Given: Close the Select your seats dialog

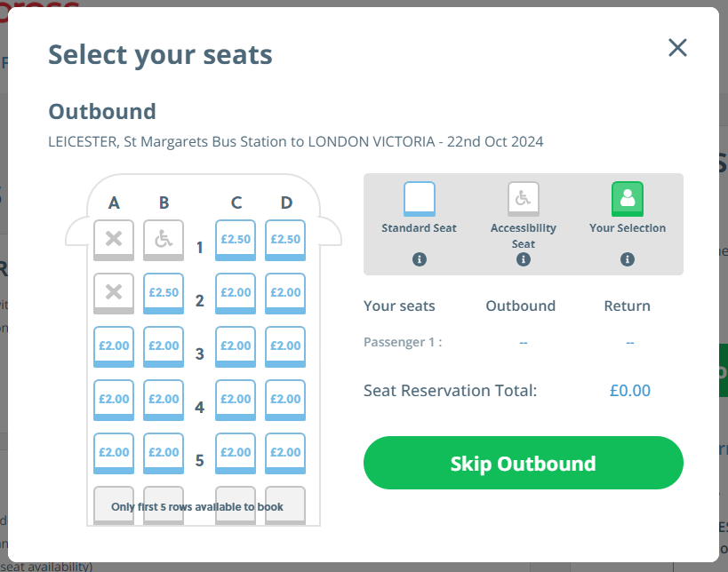Looking at the screenshot, I should 677,48.
